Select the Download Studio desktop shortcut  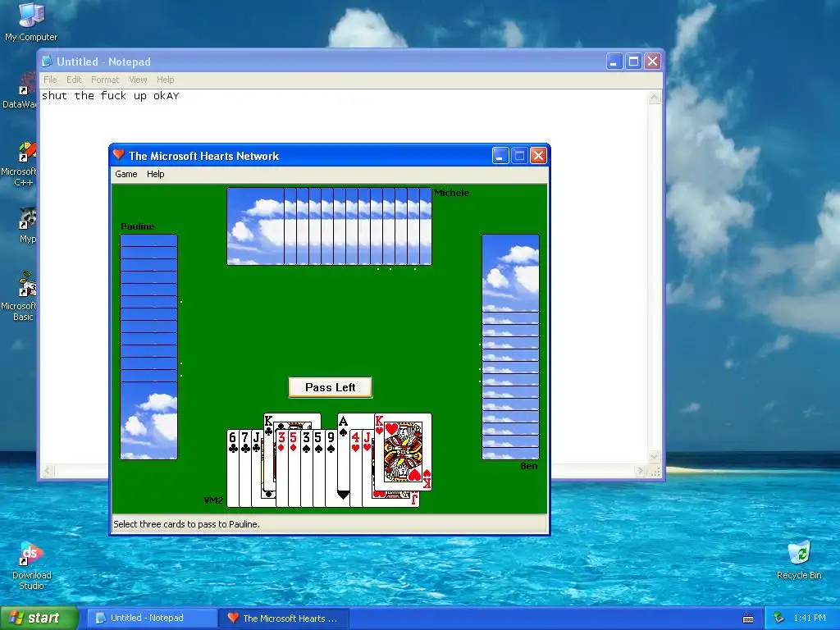click(x=32, y=565)
